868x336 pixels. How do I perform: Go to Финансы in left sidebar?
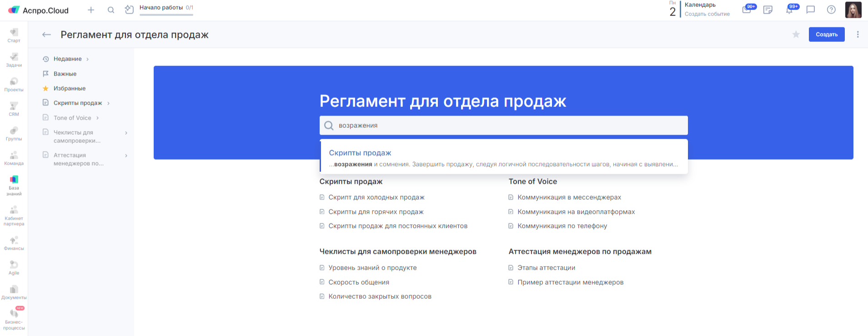coord(14,243)
